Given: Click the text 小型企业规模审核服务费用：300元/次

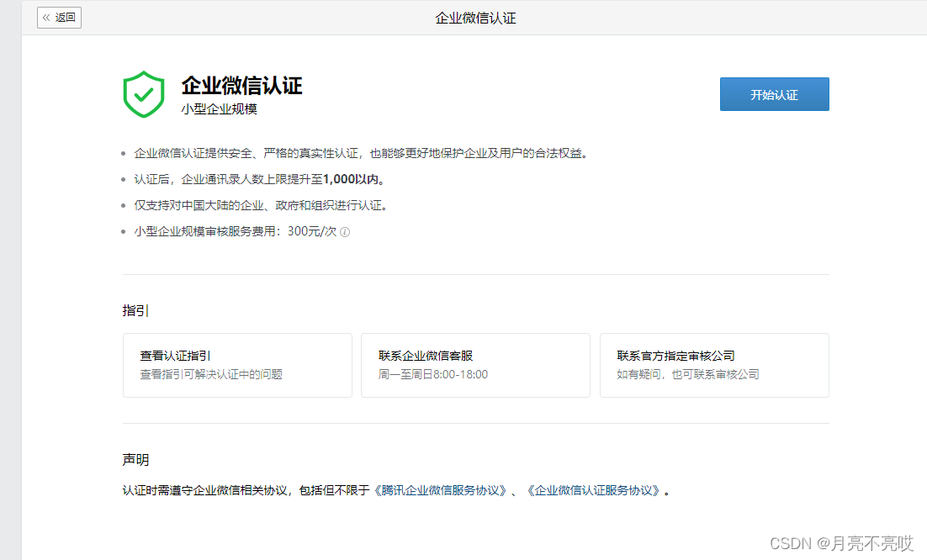Looking at the screenshot, I should (x=236, y=231).
